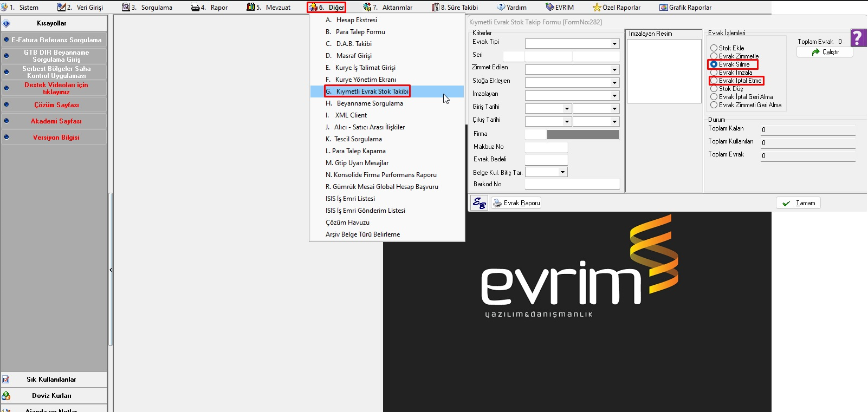Click the Süre Takibi clipboard icon
Viewport: 868px width, 412px height.
(x=436, y=7)
